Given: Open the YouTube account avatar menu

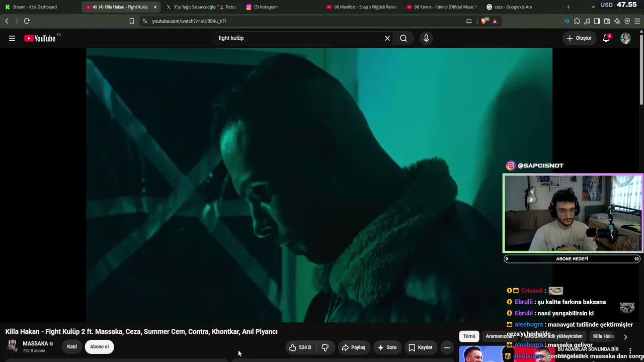Looking at the screenshot, I should [x=625, y=38].
